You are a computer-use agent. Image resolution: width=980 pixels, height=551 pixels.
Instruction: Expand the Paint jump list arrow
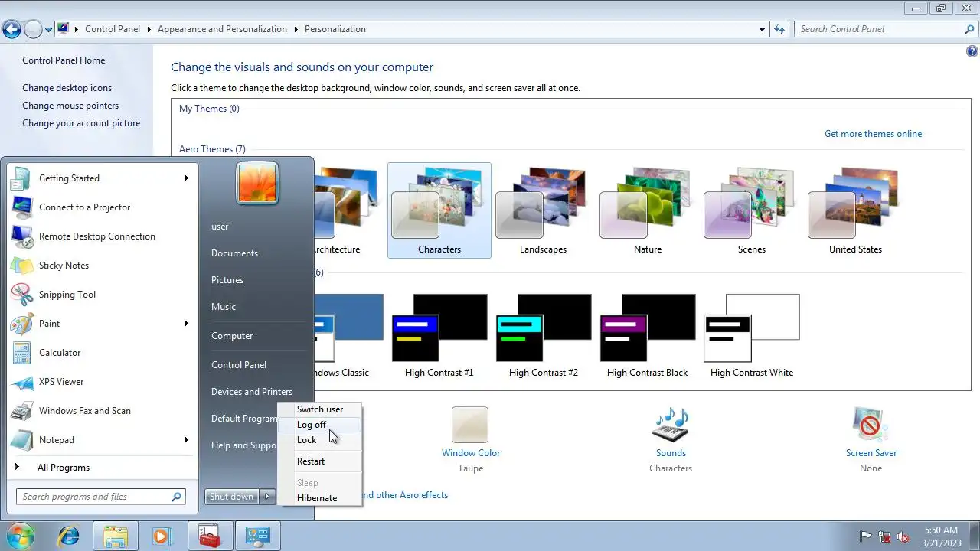(x=186, y=324)
